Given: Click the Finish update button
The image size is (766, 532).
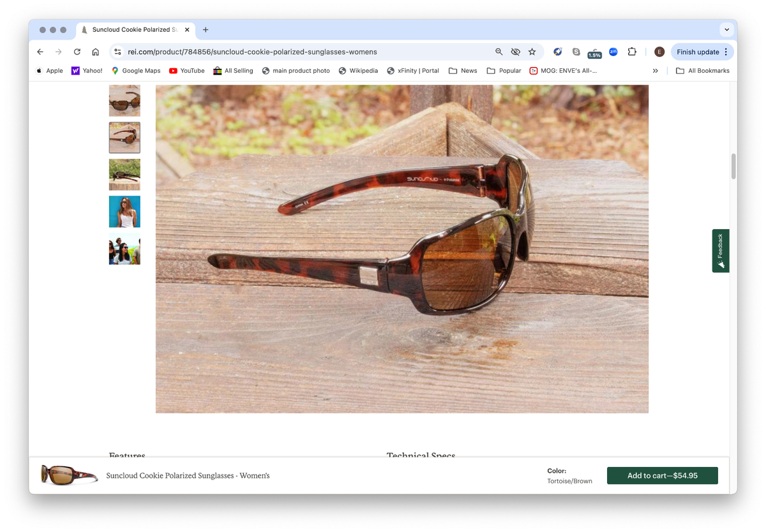Looking at the screenshot, I should [702, 52].
